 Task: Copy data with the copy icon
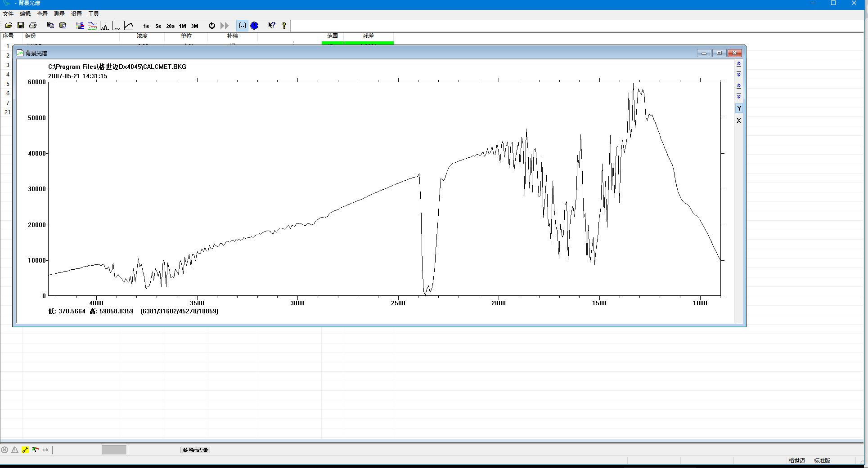pyautogui.click(x=50, y=26)
